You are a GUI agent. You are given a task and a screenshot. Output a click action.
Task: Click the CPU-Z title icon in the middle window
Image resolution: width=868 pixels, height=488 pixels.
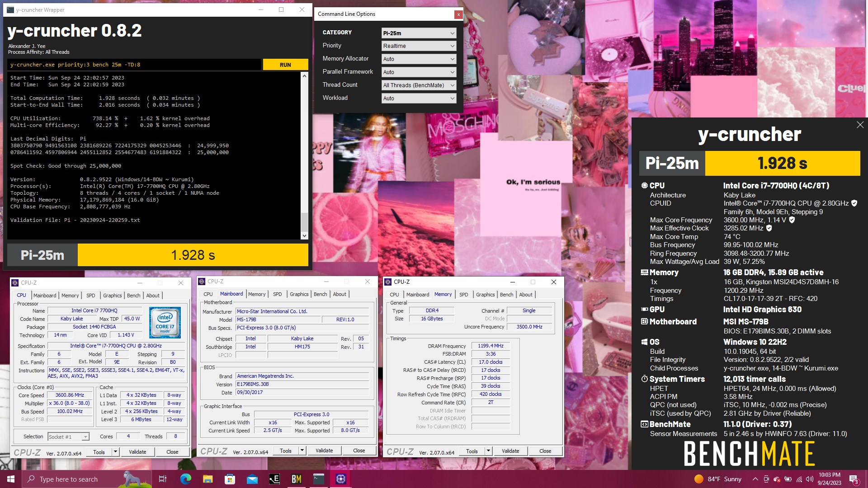[x=202, y=282]
